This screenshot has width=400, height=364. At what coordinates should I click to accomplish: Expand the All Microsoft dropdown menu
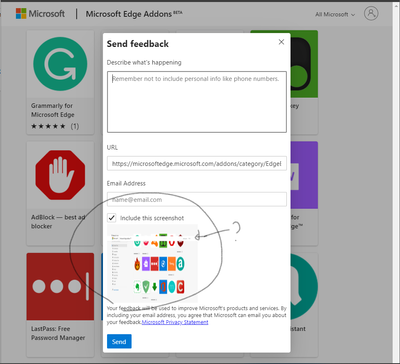click(335, 14)
